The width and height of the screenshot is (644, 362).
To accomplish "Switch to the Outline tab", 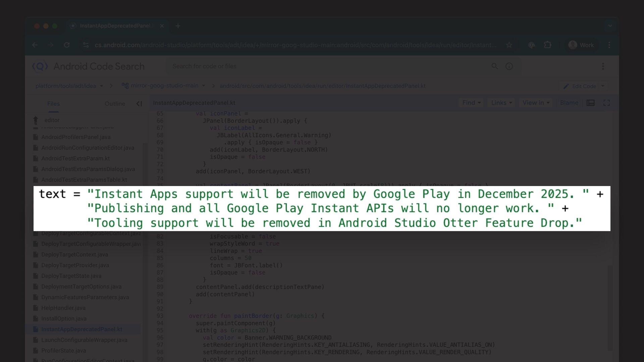I will [115, 104].
